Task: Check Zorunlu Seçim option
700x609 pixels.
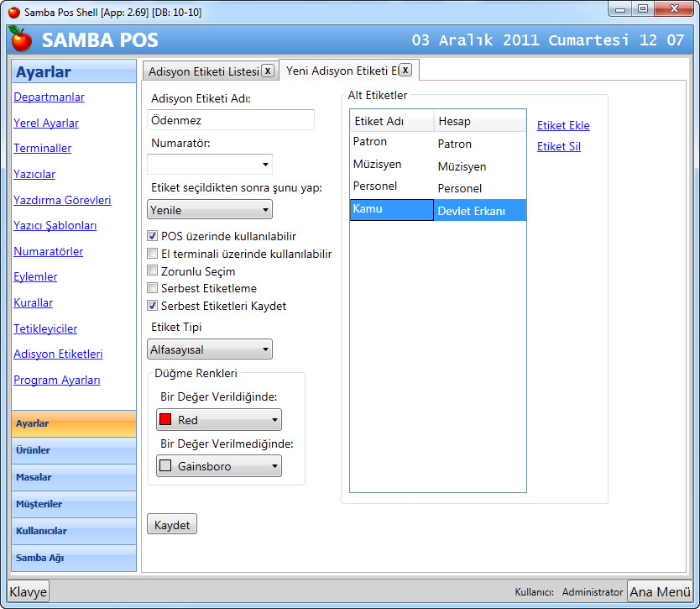Action: [152, 270]
